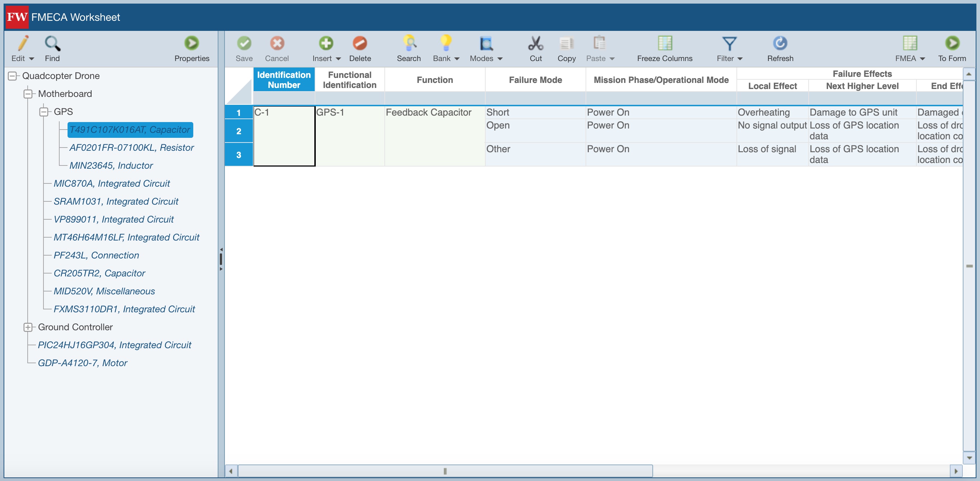The width and height of the screenshot is (980, 481).
Task: Click Failure Mode column header
Action: (535, 80)
